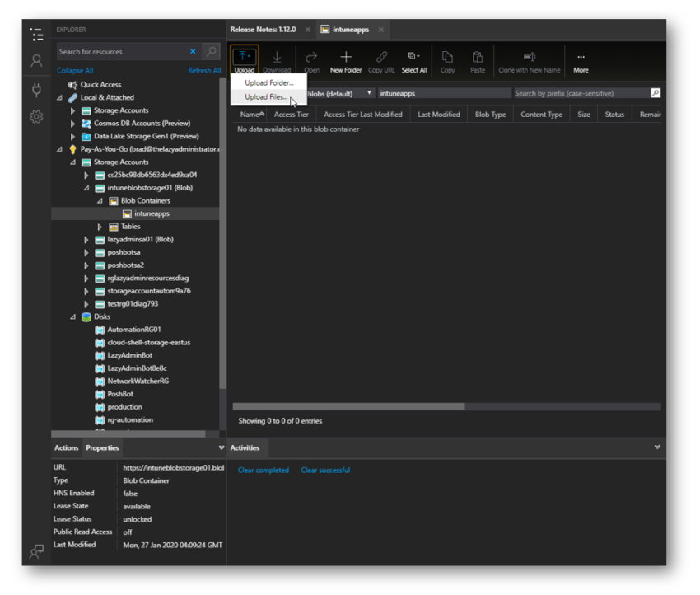The image size is (700, 595).
Task: Switch to Release Notes: 1.12.0 tab
Action: pyautogui.click(x=263, y=30)
